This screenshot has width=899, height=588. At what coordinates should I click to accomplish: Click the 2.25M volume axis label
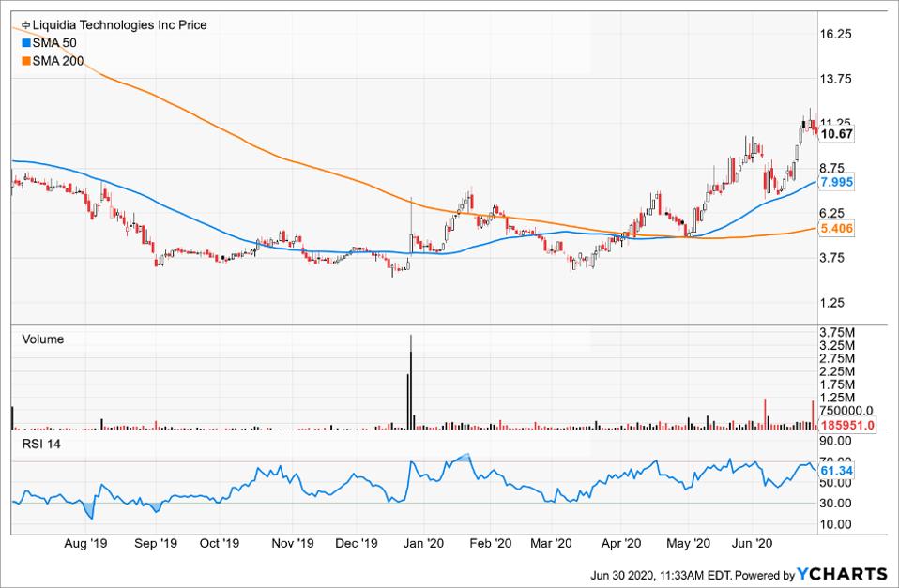838,372
